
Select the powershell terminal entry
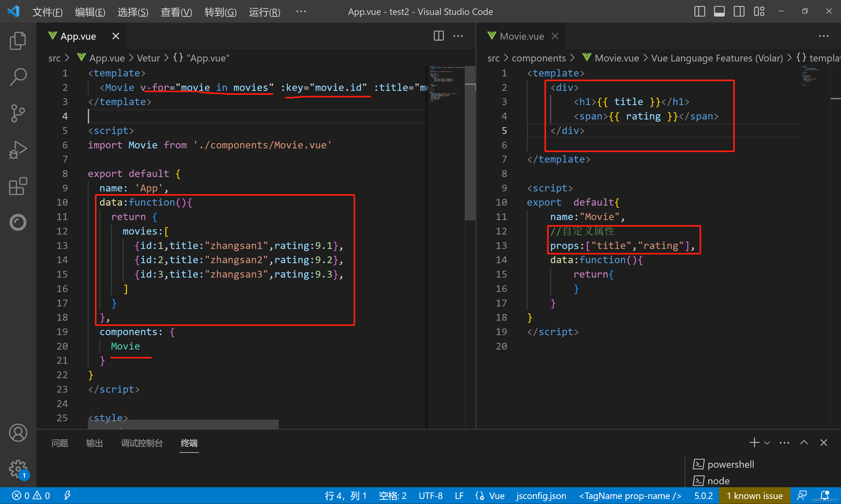723,464
